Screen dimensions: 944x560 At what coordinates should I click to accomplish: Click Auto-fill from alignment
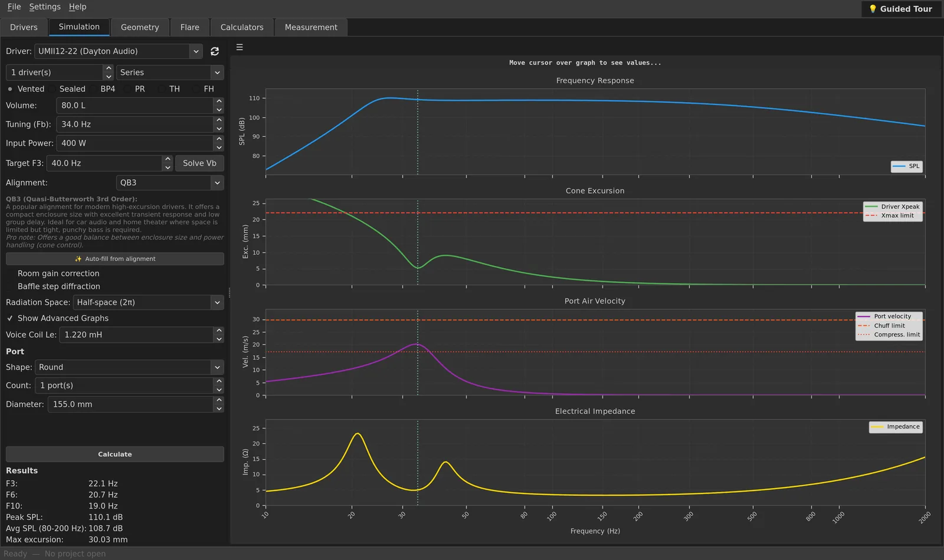click(115, 259)
